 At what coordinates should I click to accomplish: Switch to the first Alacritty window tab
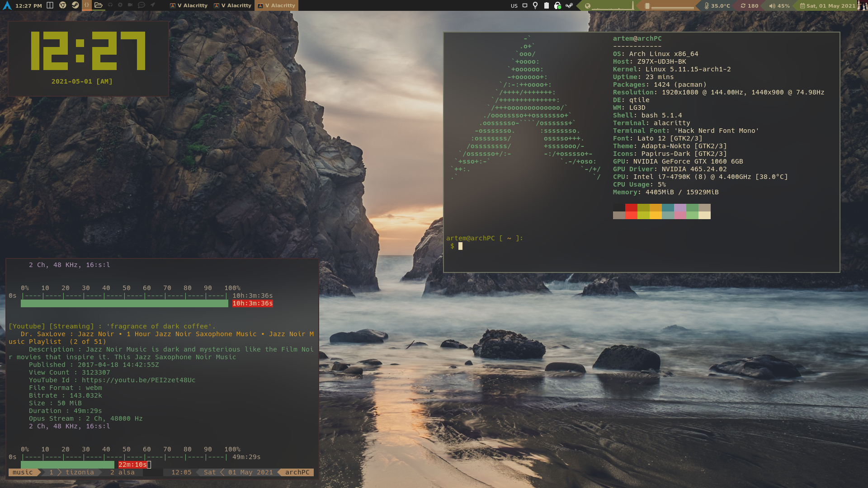tap(189, 5)
